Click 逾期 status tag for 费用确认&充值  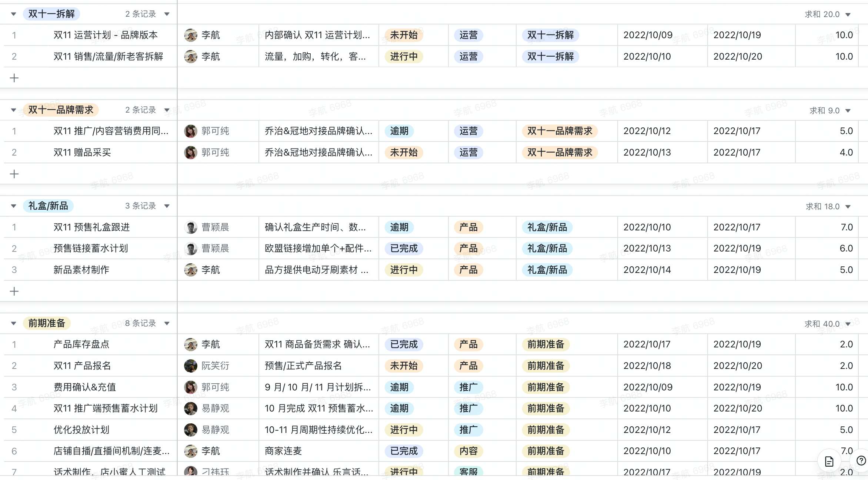399,387
